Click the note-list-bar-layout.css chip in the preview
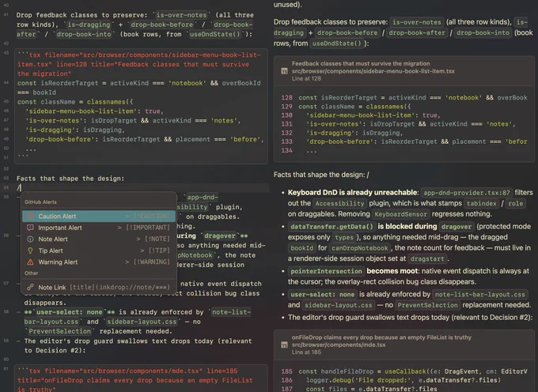This screenshot has height=392, width=538. (x=480, y=294)
